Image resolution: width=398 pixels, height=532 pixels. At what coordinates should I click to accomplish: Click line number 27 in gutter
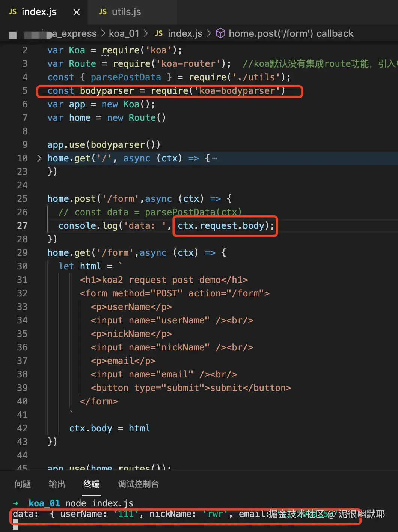[22, 226]
